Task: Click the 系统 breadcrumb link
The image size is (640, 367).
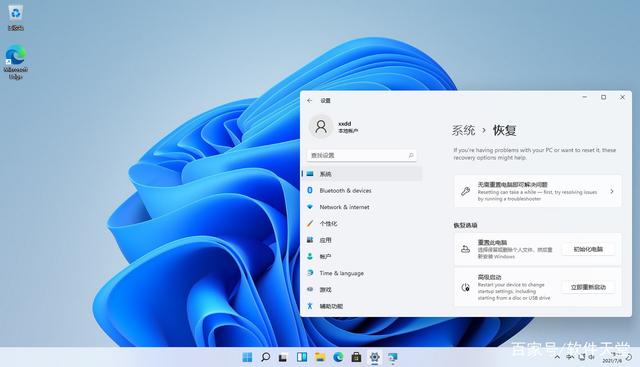Action: coord(463,130)
